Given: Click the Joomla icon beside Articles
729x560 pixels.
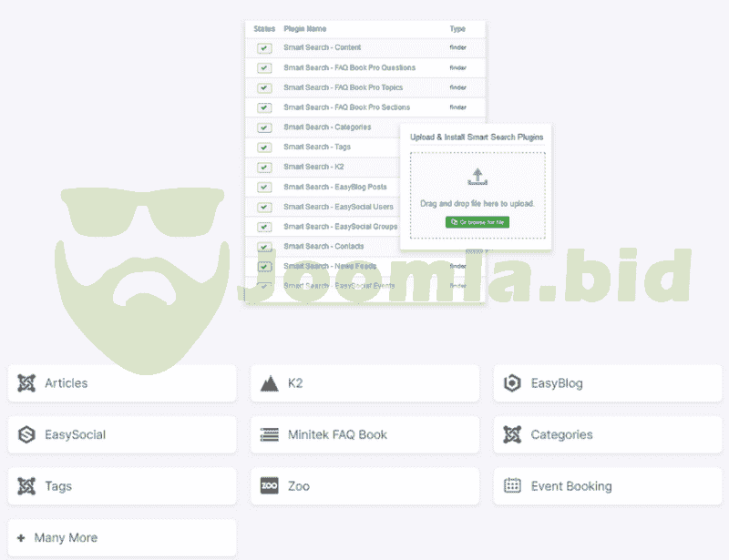Looking at the screenshot, I should 26,383.
